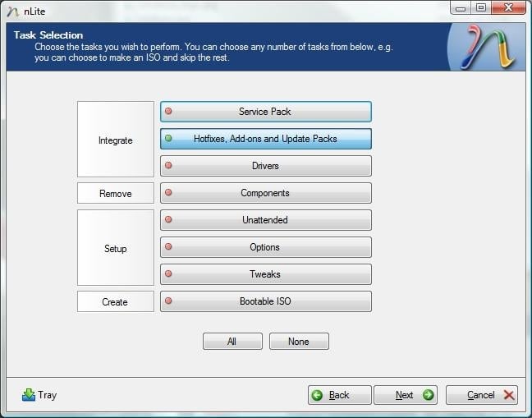
Task: Select the Options setup task
Action: pos(265,247)
